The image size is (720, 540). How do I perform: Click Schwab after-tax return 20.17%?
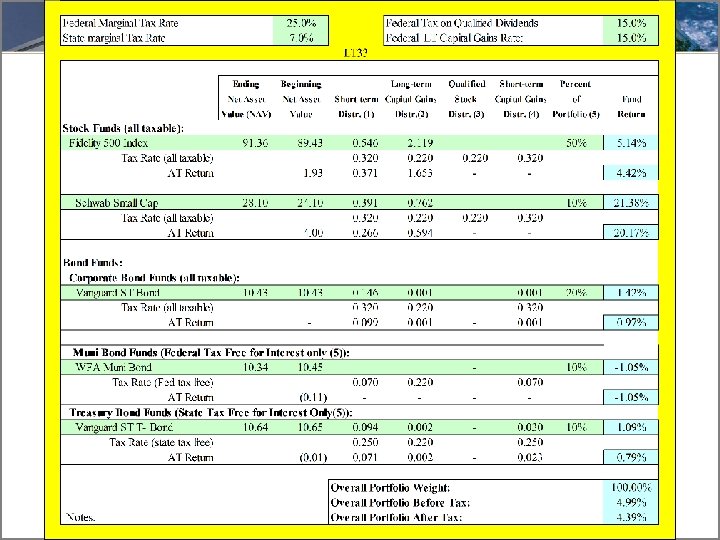coord(631,232)
